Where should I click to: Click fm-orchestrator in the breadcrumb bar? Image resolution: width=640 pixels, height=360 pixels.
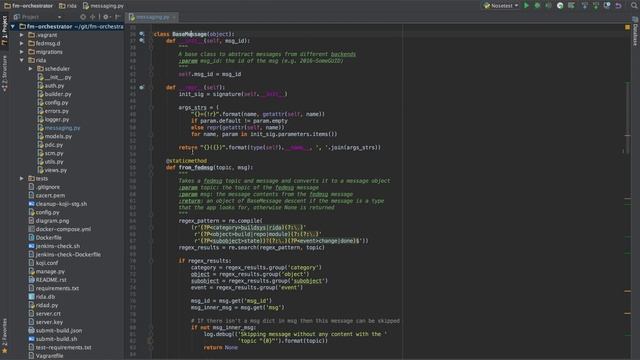coord(28,6)
